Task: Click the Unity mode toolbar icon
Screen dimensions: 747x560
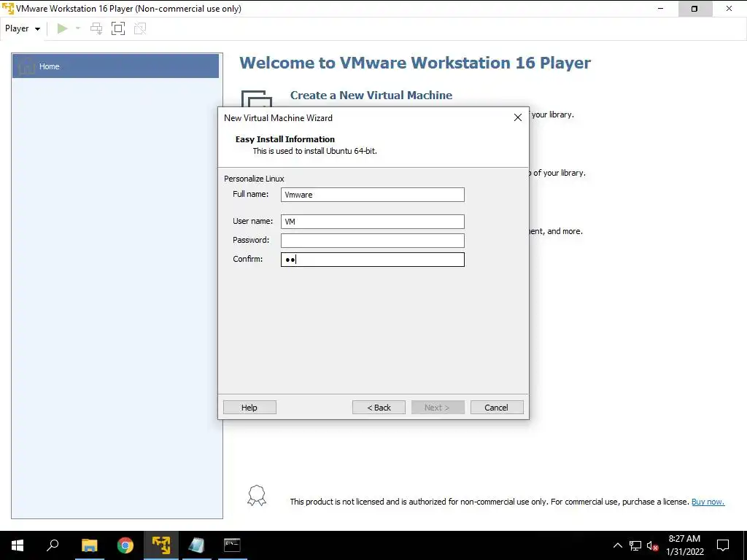Action: tap(140, 28)
